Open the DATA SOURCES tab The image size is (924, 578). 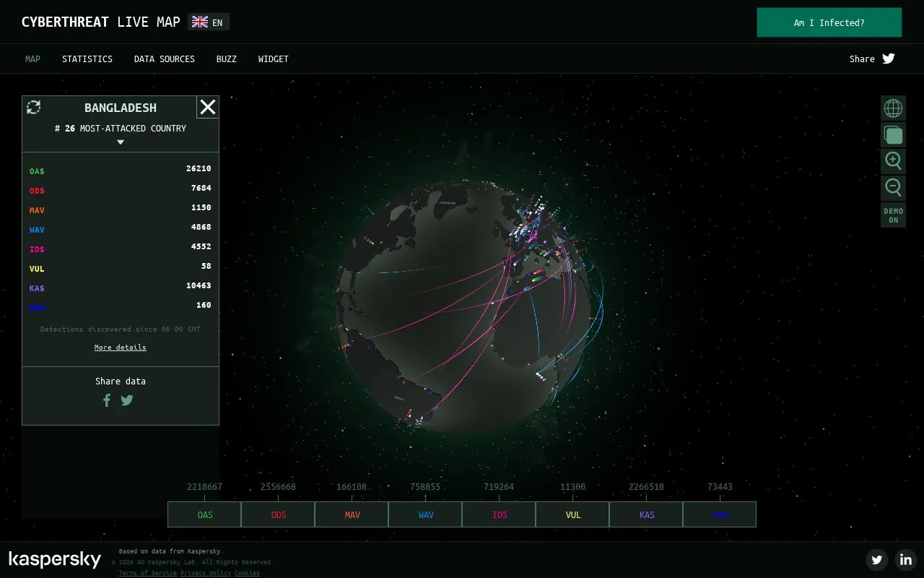tap(165, 59)
